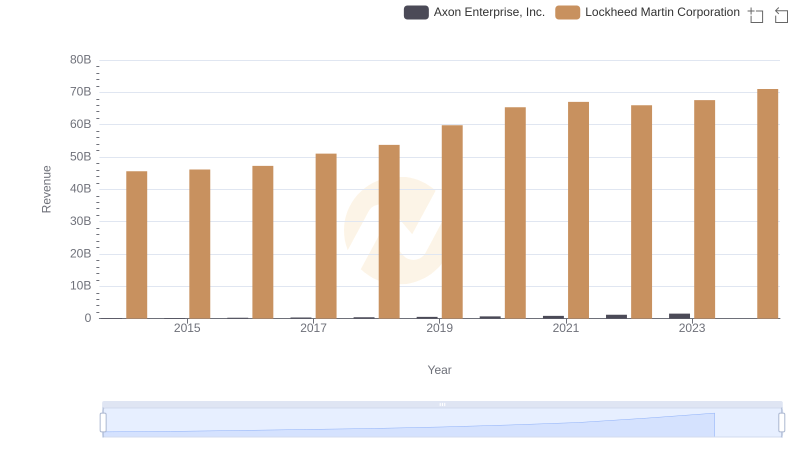Click the 2019 Lockheed Martin revenue bar
The width and height of the screenshot is (800, 461).
coord(452,222)
